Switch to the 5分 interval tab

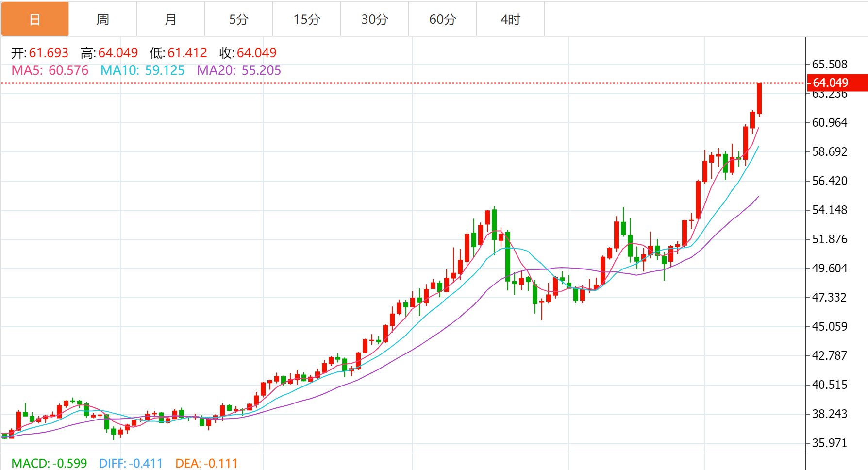coord(239,19)
